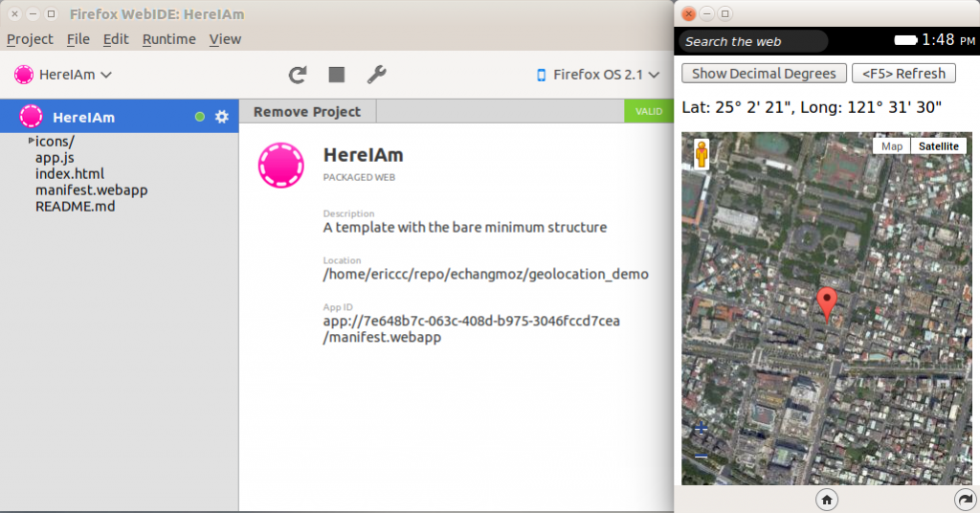Click the pink HereIAm icon in project dropdown
Image resolution: width=980 pixels, height=513 pixels.
click(24, 75)
